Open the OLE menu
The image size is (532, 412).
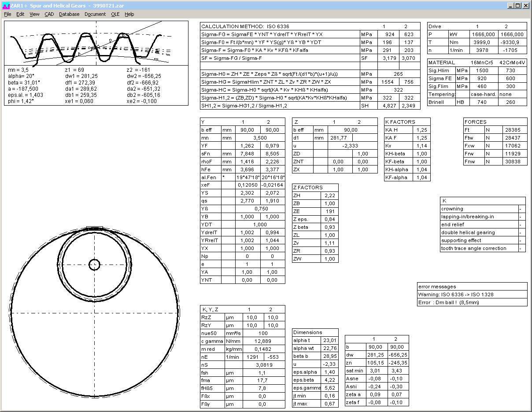point(115,14)
